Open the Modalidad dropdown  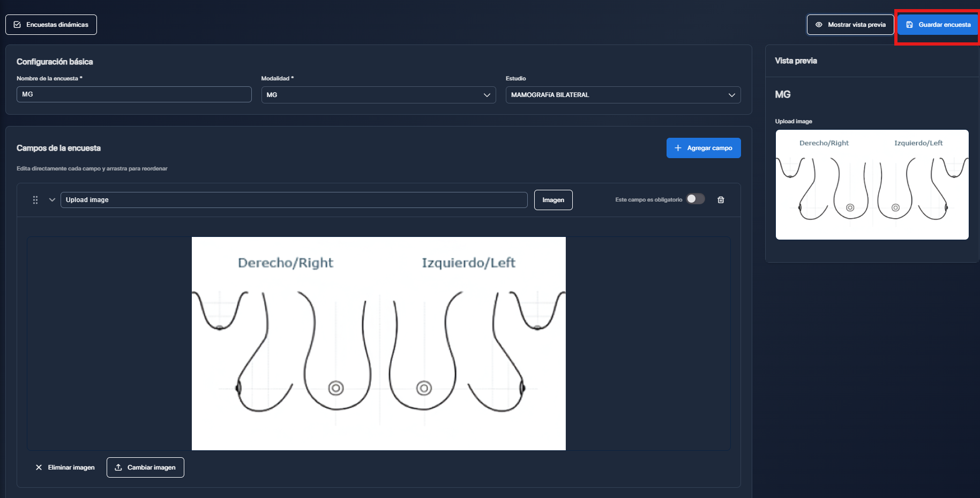coord(378,95)
